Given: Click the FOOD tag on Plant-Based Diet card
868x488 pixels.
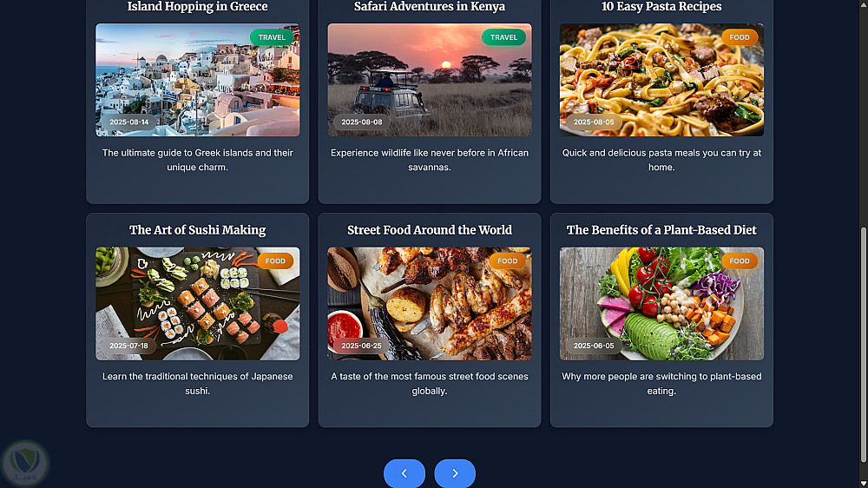Looking at the screenshot, I should tap(739, 260).
